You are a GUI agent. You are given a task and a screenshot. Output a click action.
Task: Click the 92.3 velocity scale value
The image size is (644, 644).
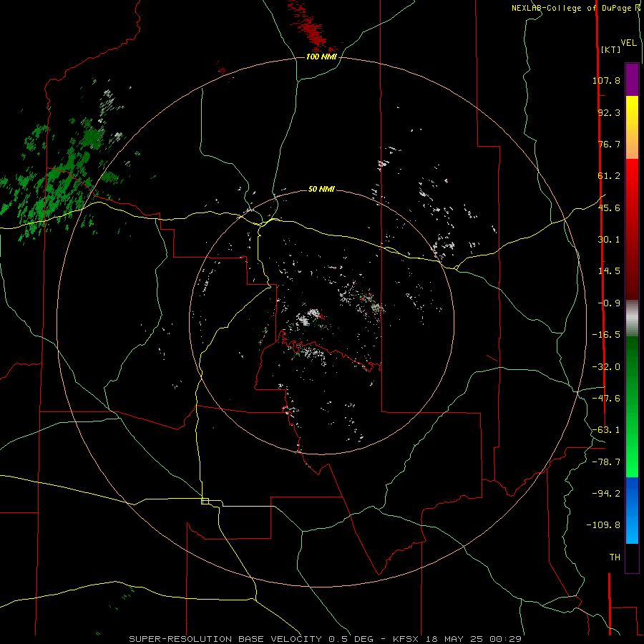609,112
